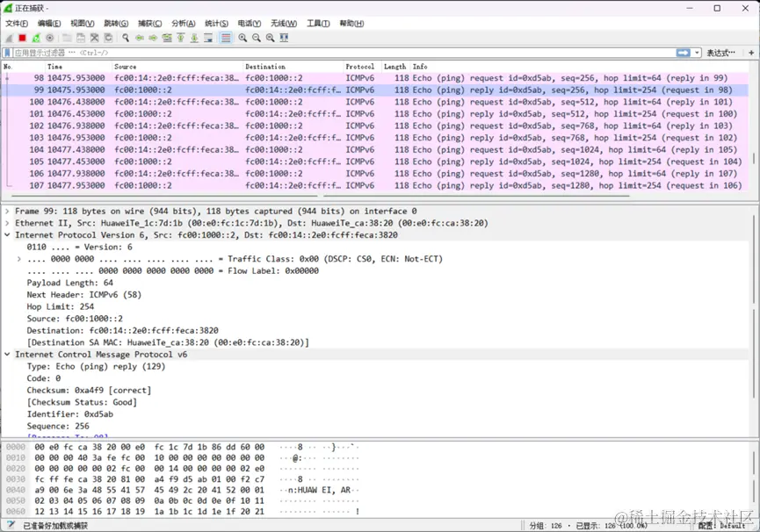Open the 电话(Y) menu
760x532 pixels.
[x=250, y=23]
